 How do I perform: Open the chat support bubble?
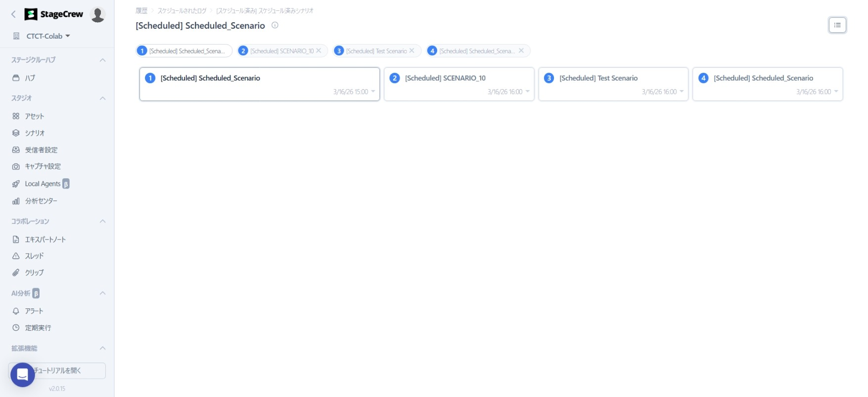(22, 375)
